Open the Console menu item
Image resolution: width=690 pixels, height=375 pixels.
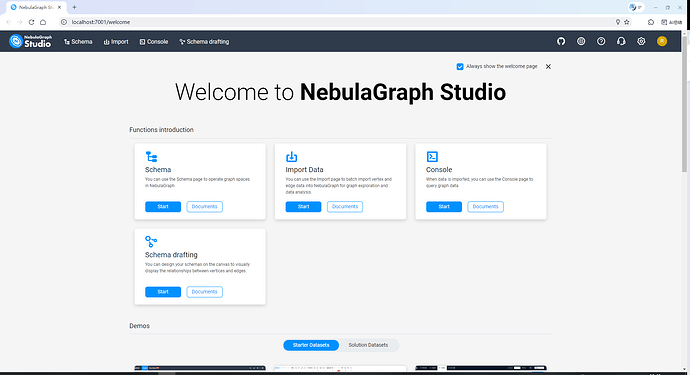(x=154, y=42)
